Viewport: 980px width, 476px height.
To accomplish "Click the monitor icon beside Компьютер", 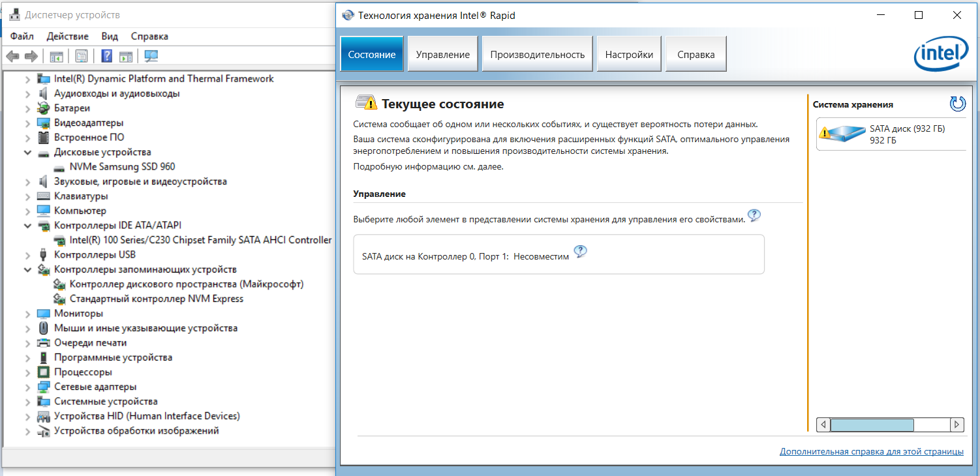I will (44, 211).
